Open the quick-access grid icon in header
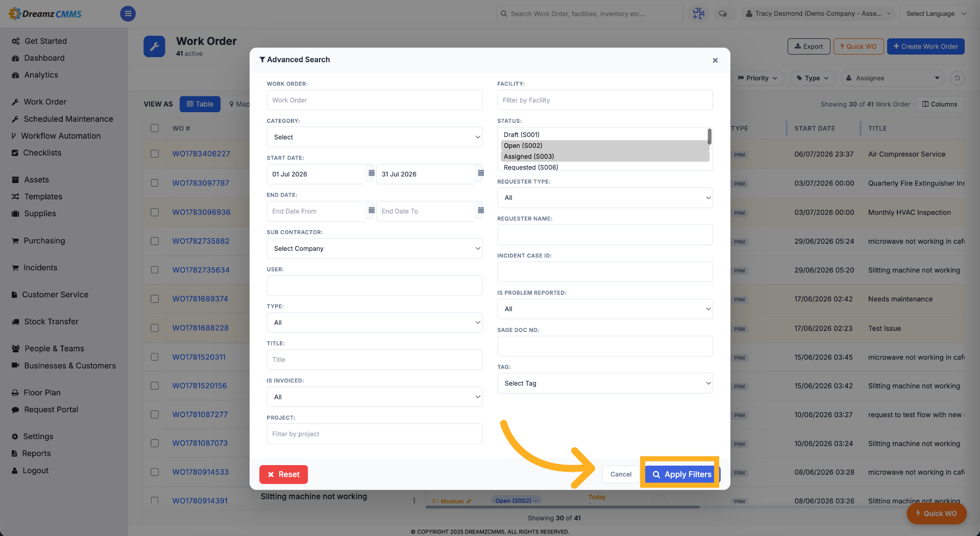Viewport: 980px width, 536px height. click(x=698, y=14)
